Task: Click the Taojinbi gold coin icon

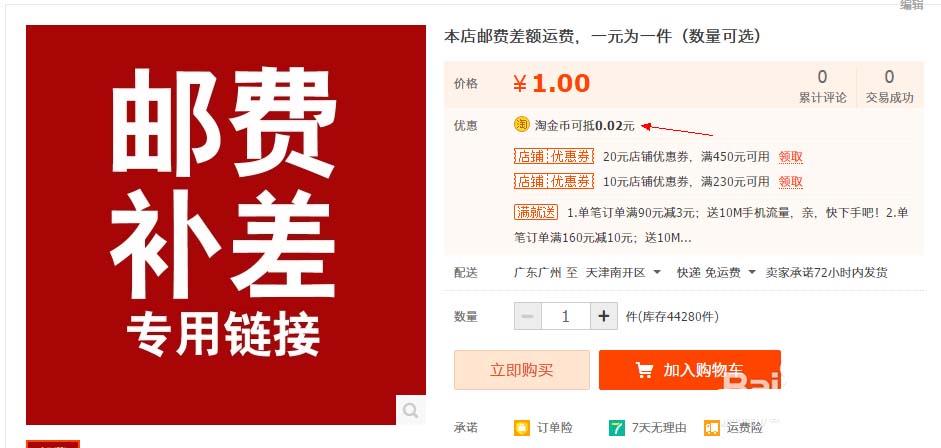Action: tap(522, 125)
